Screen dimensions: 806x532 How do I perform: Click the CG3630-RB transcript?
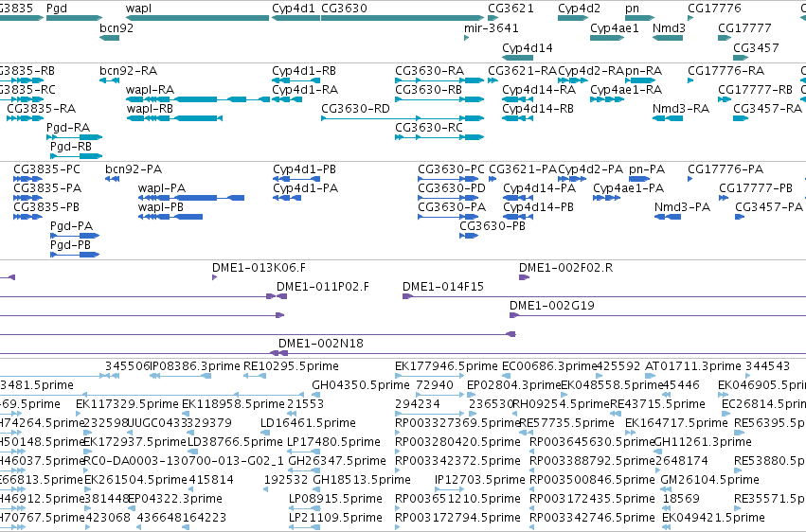439,99
